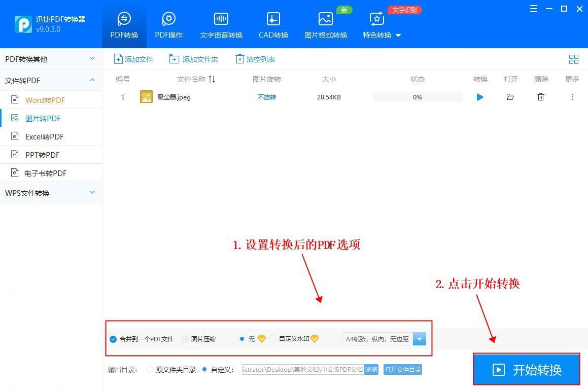Sort file list by 文件名称 arrows
This screenshot has height=390, width=588.
tap(212, 79)
